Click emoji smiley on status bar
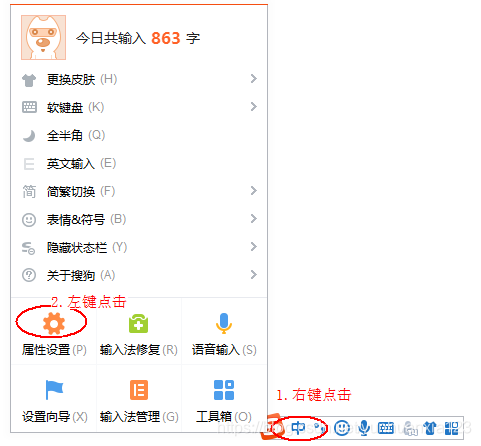This screenshot has width=481, height=446. click(342, 428)
